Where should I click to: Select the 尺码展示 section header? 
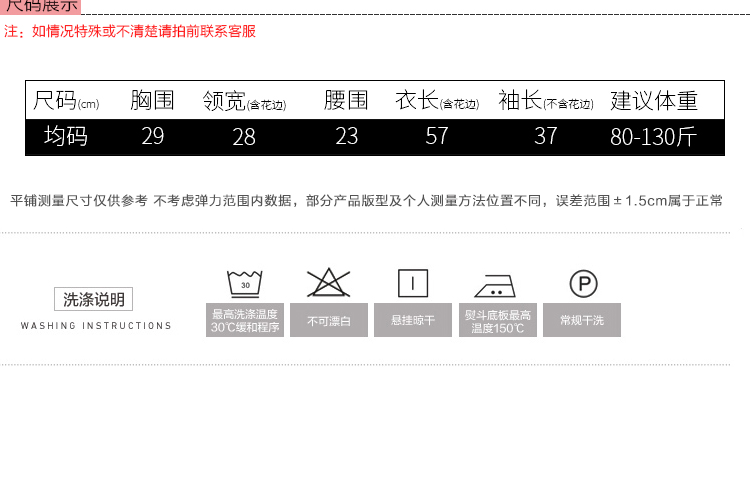tap(40, 6)
